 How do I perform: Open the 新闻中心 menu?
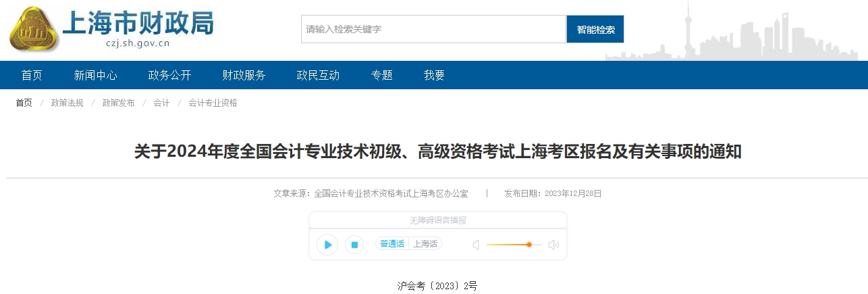96,75
